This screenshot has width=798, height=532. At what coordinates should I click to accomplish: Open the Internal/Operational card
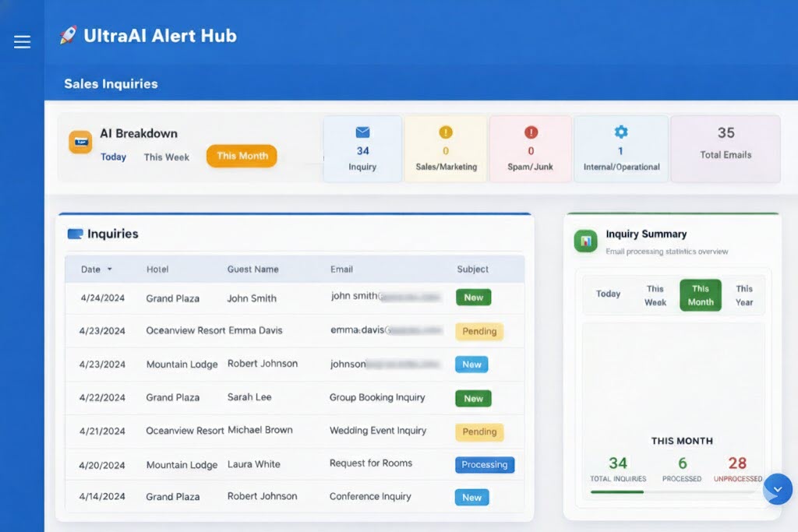pos(621,149)
